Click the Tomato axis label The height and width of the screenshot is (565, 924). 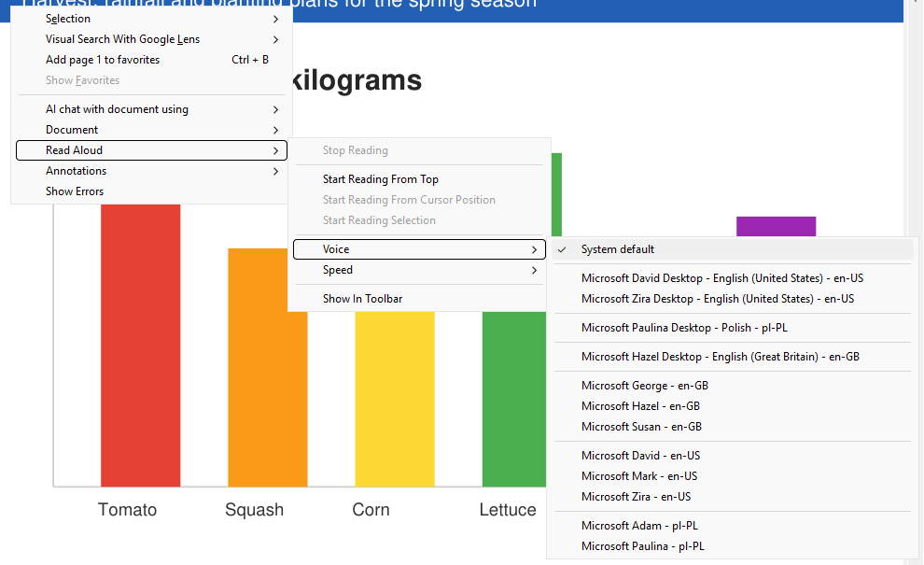pos(127,510)
